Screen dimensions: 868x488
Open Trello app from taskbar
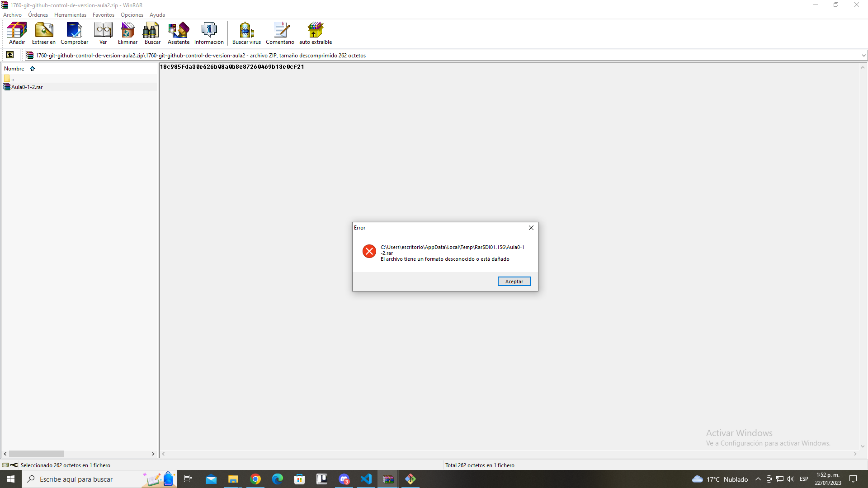click(322, 479)
